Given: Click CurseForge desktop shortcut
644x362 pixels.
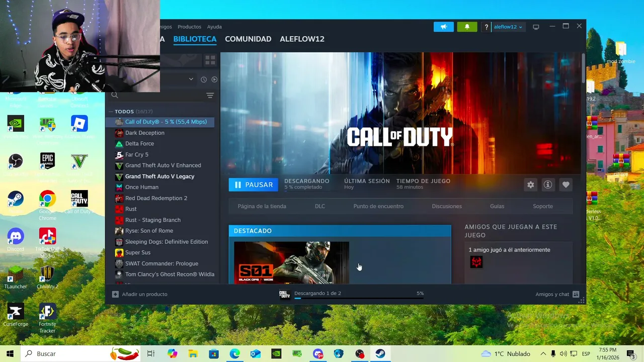Looking at the screenshot, I should coord(16,315).
